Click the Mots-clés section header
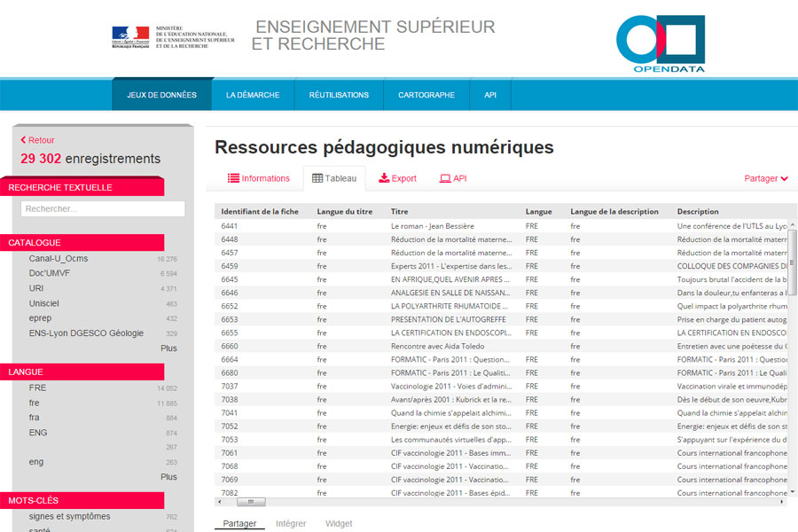The image size is (798, 532). click(82, 500)
